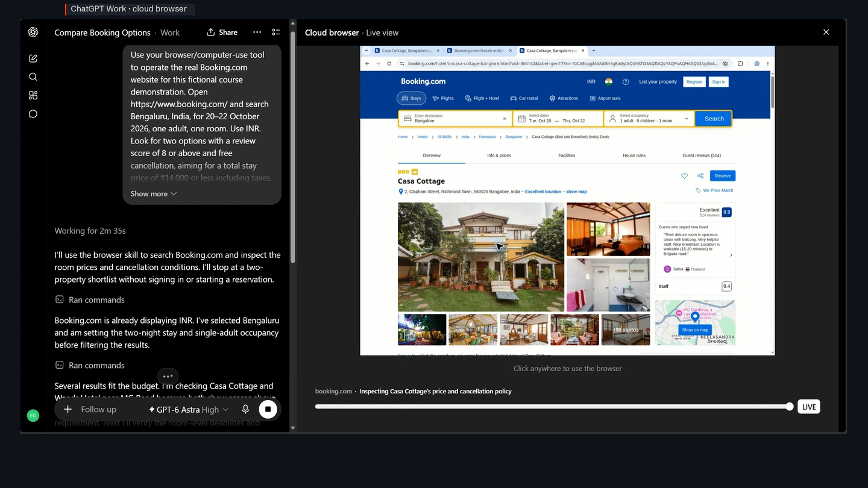Start a new chat via compose icon
This screenshot has height=488, width=868.
(x=33, y=58)
